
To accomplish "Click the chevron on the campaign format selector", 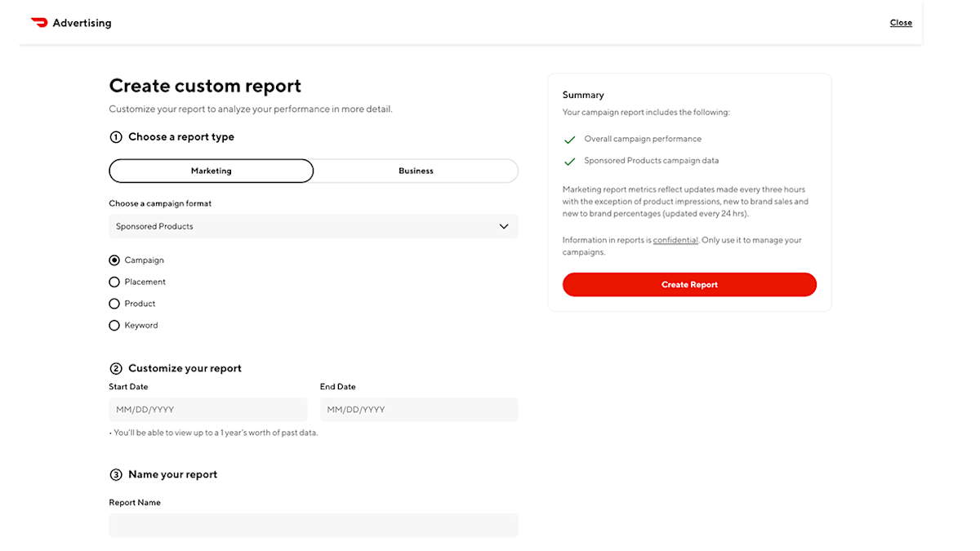I will pos(504,226).
